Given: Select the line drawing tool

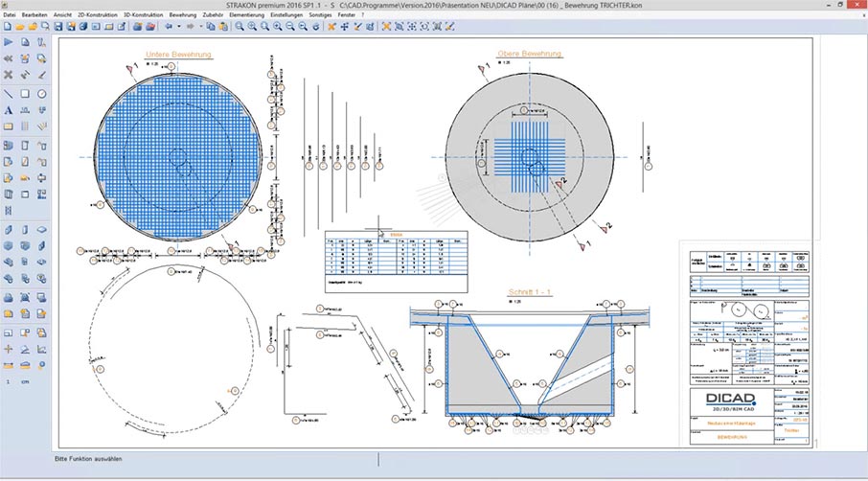Looking at the screenshot, I should pyautogui.click(x=9, y=94).
